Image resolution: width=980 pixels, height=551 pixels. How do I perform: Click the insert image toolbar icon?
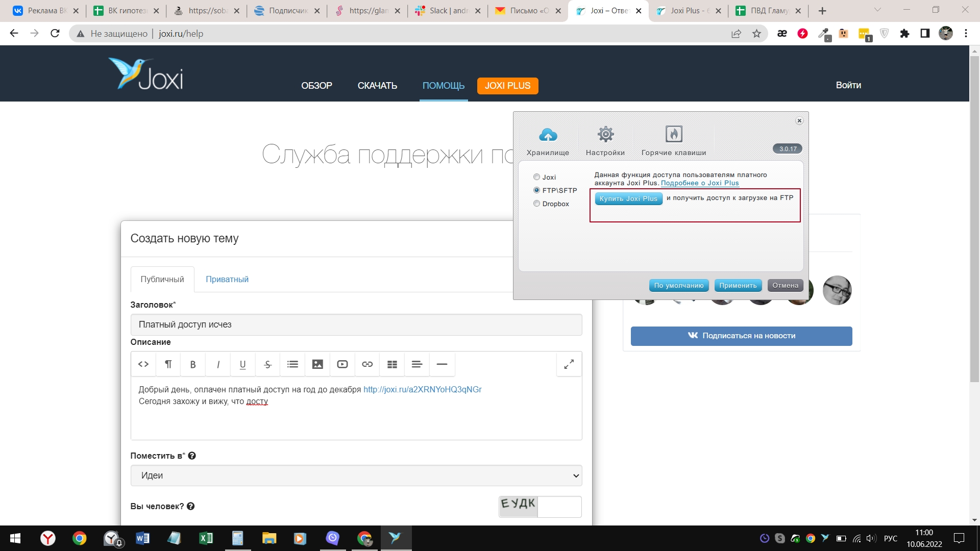[317, 364]
